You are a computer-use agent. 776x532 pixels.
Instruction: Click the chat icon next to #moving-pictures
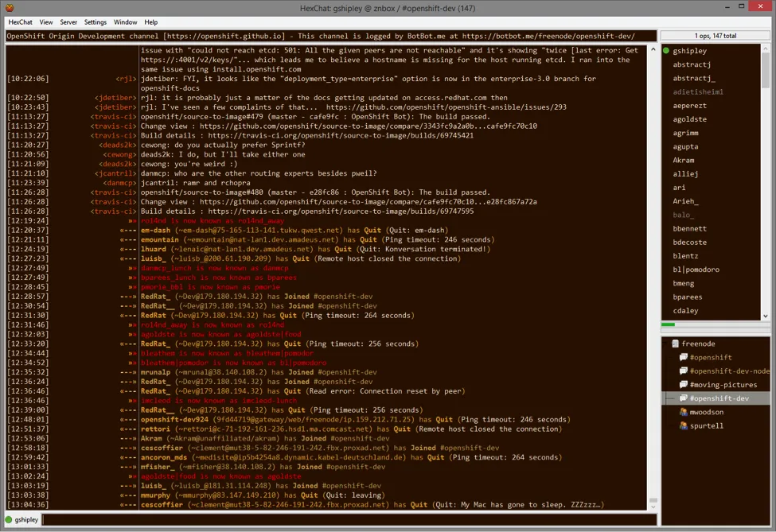[x=684, y=384]
